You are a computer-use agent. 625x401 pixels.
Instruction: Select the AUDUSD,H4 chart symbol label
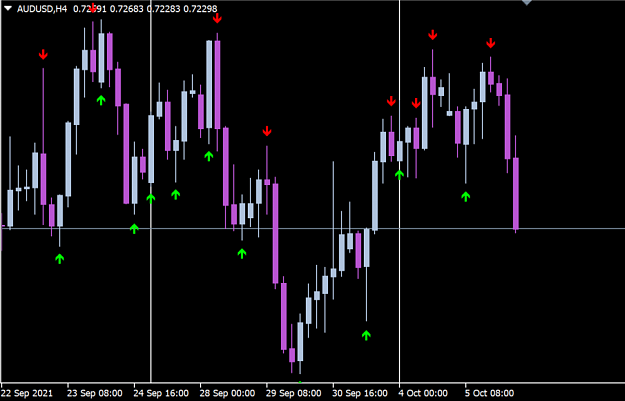pos(42,8)
